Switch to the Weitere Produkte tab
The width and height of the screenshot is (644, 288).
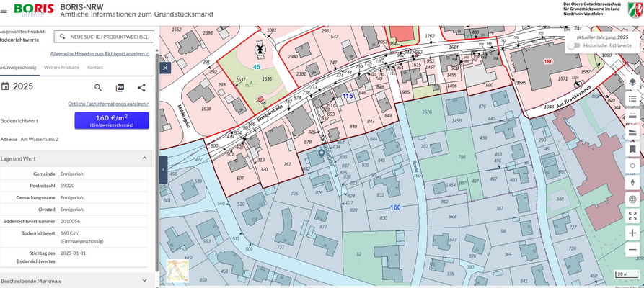pos(61,67)
